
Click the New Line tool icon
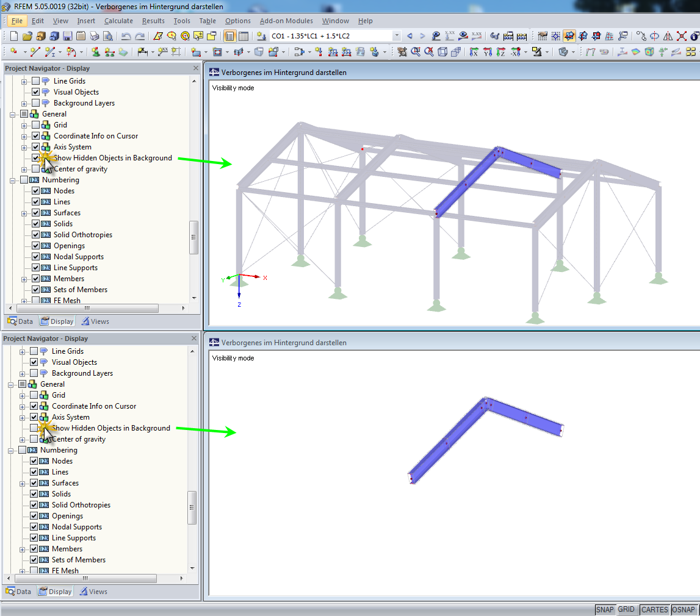click(35, 52)
